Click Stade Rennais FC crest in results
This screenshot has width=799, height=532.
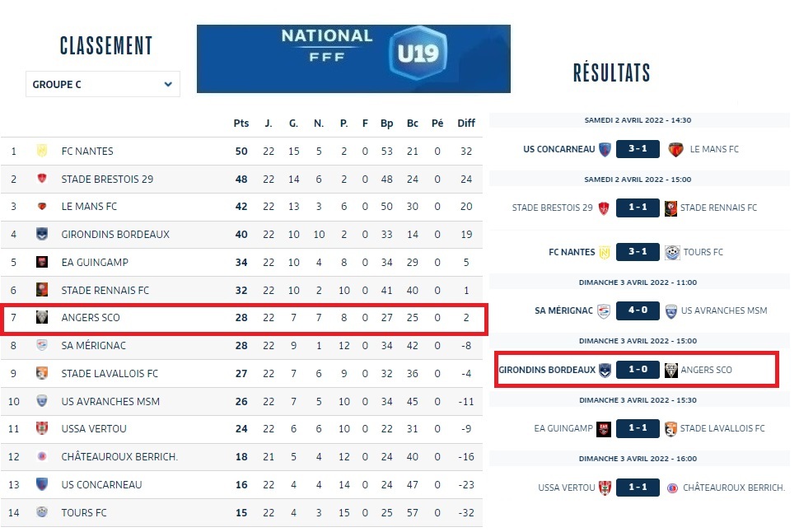coord(671,208)
